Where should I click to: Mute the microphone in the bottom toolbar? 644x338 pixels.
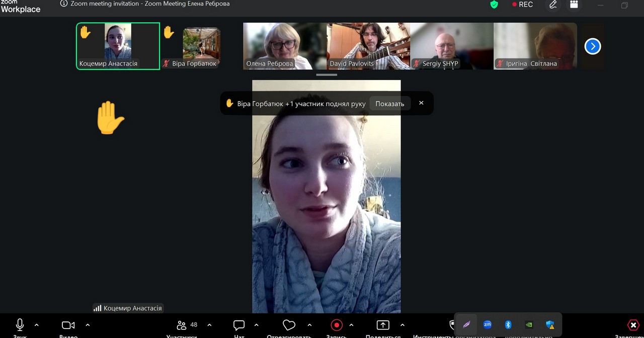(20, 325)
